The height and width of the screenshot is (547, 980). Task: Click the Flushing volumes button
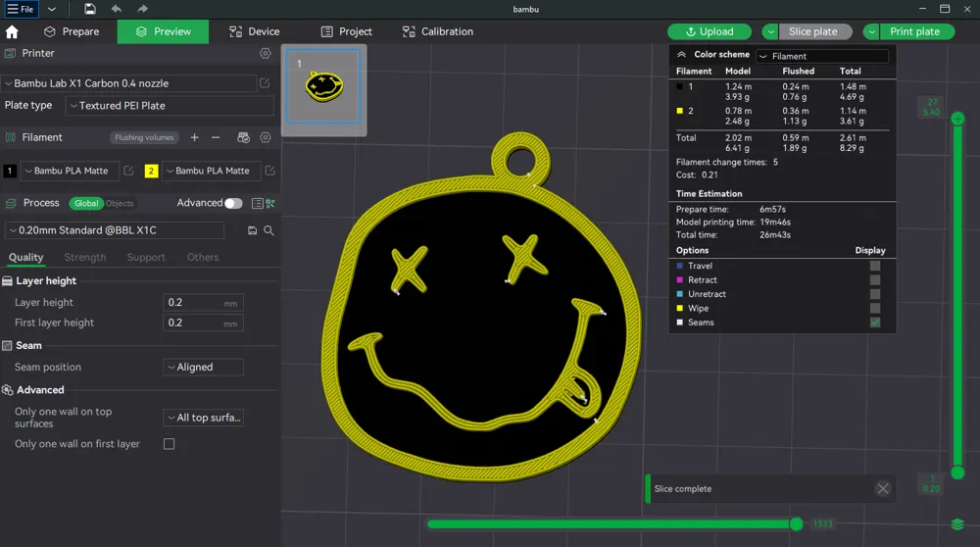(144, 138)
